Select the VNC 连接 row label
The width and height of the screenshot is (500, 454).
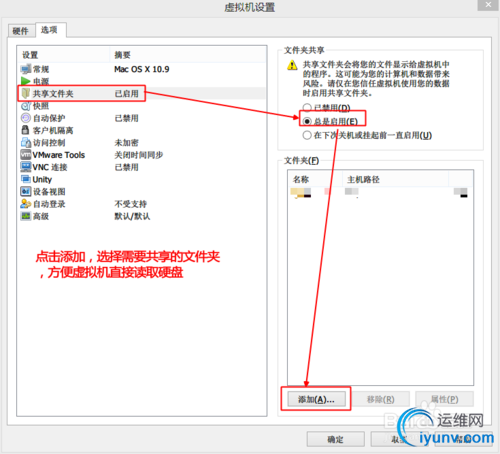tap(50, 167)
